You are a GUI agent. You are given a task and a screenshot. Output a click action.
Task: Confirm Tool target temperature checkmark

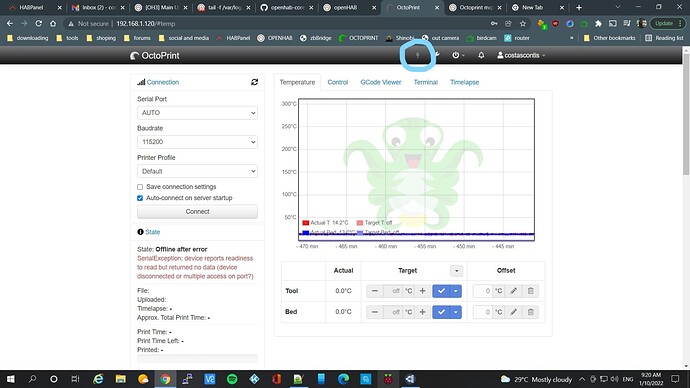[x=441, y=291]
